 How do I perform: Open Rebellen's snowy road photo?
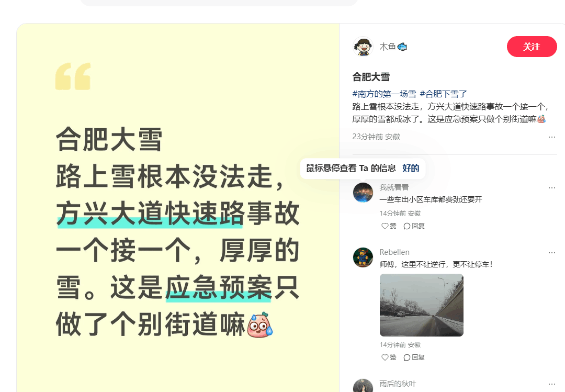coord(421,305)
